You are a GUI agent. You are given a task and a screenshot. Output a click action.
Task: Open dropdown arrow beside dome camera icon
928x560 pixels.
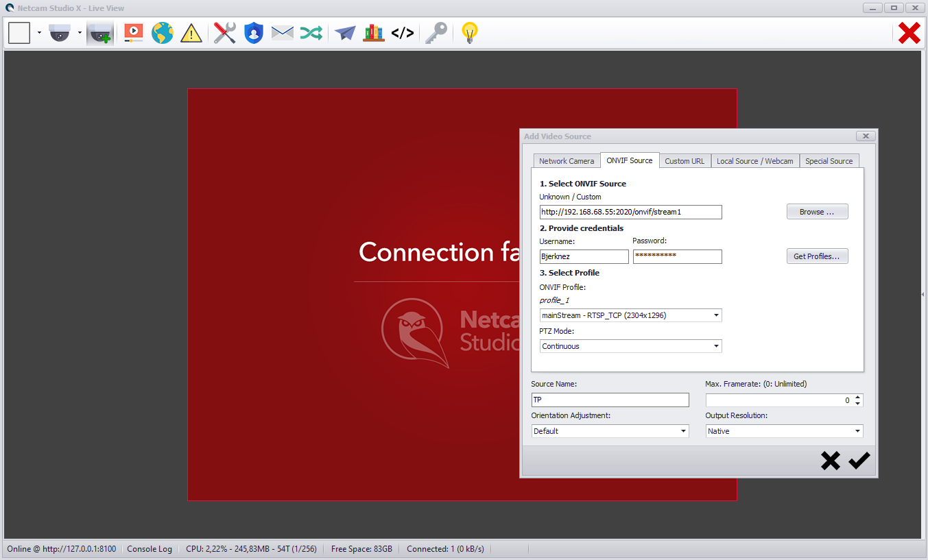point(80,32)
